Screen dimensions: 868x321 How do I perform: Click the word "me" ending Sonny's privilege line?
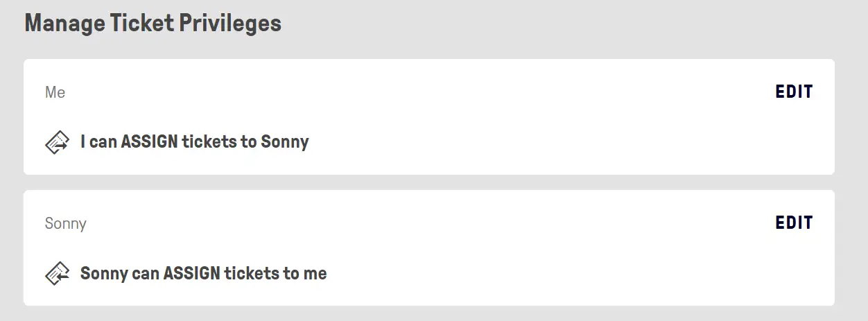coord(314,273)
